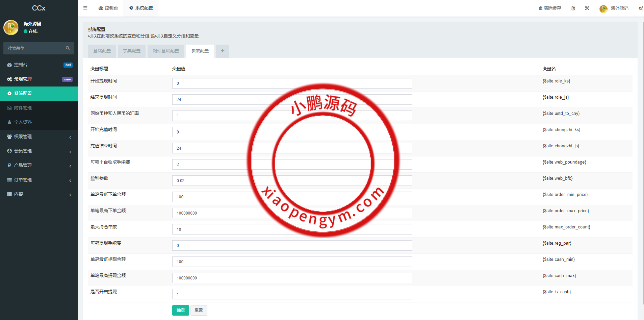The width and height of the screenshot is (644, 320).
Task: Open the 控制台 tab in top bar
Action: tap(108, 8)
